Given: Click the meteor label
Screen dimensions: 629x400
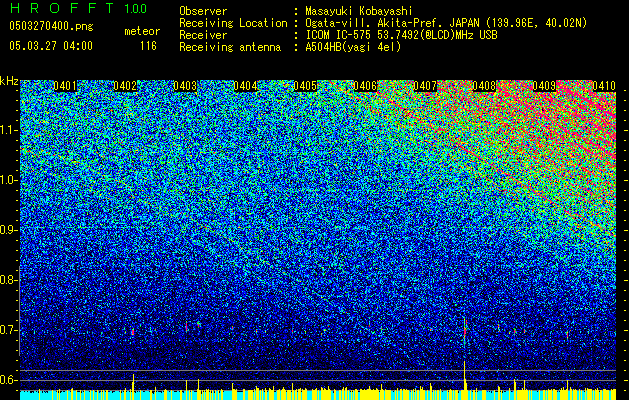Looking at the screenshot, I should (x=142, y=31).
